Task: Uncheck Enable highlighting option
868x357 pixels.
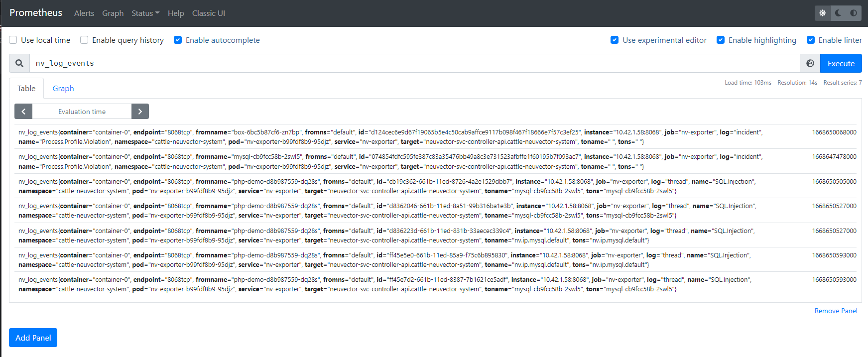Action: point(721,40)
